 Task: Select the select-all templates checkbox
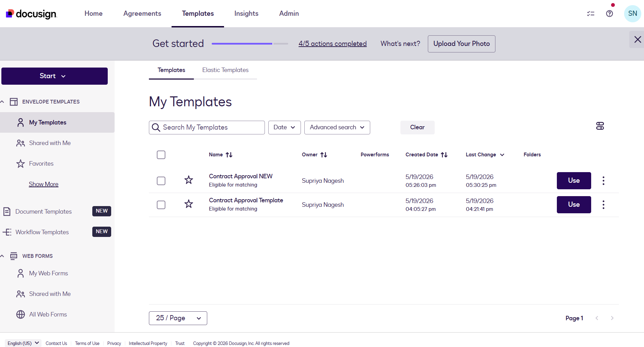(161, 155)
